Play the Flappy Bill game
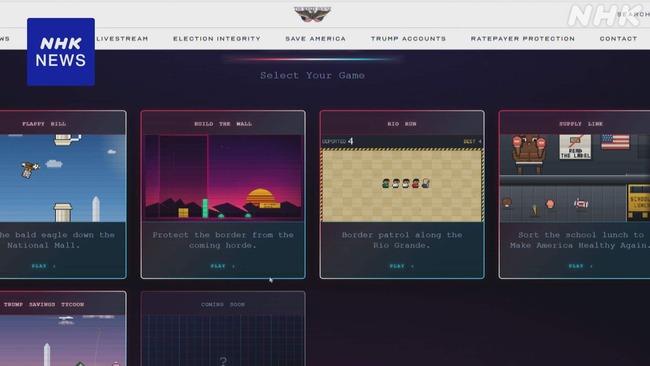This screenshot has height=366, width=650. click(43, 266)
